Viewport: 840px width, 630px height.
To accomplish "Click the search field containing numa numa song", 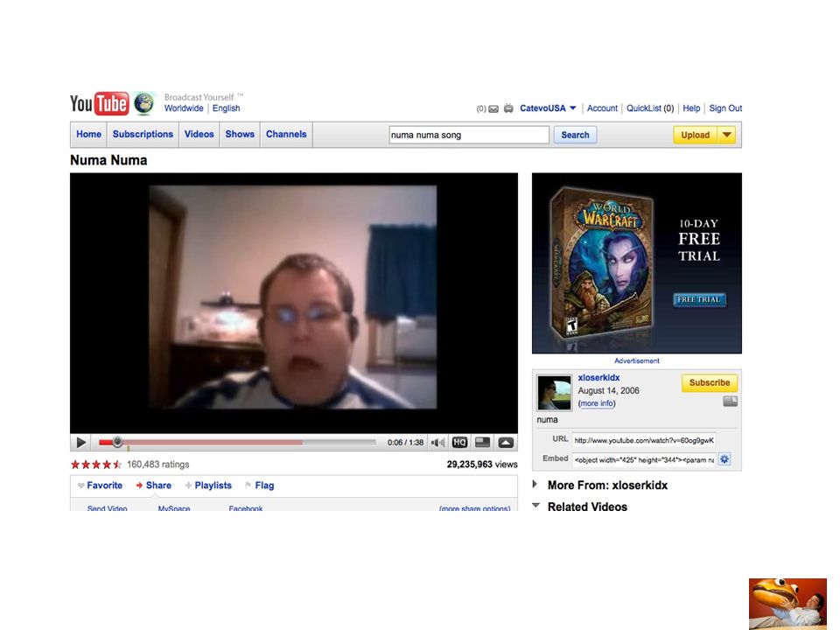I will point(469,135).
